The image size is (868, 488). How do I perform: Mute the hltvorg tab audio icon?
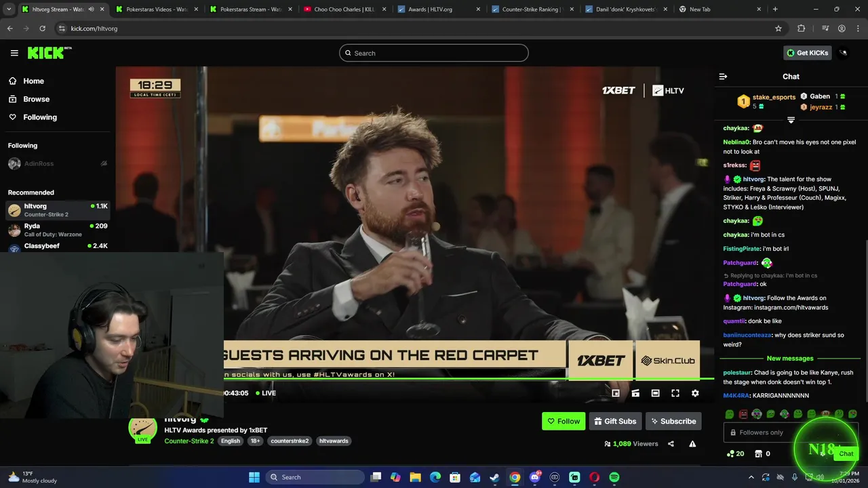(91, 9)
